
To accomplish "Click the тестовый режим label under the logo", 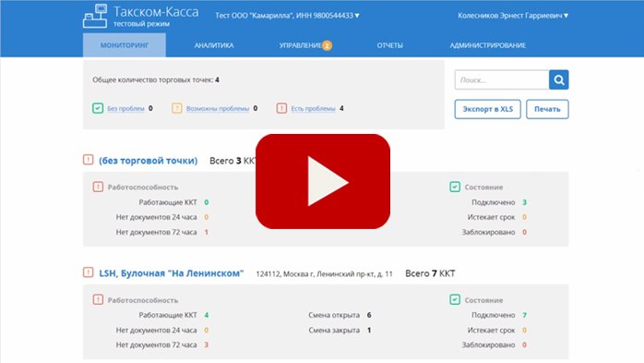I will (x=141, y=24).
